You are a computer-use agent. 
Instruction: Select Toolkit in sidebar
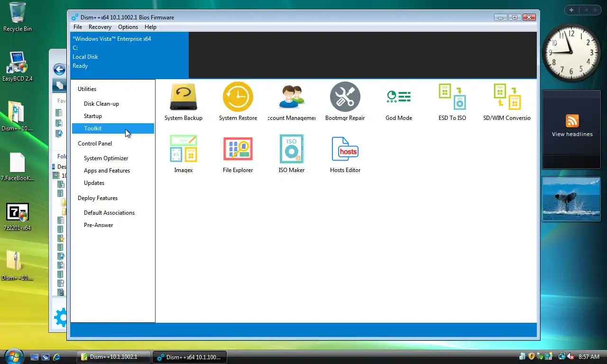(113, 128)
